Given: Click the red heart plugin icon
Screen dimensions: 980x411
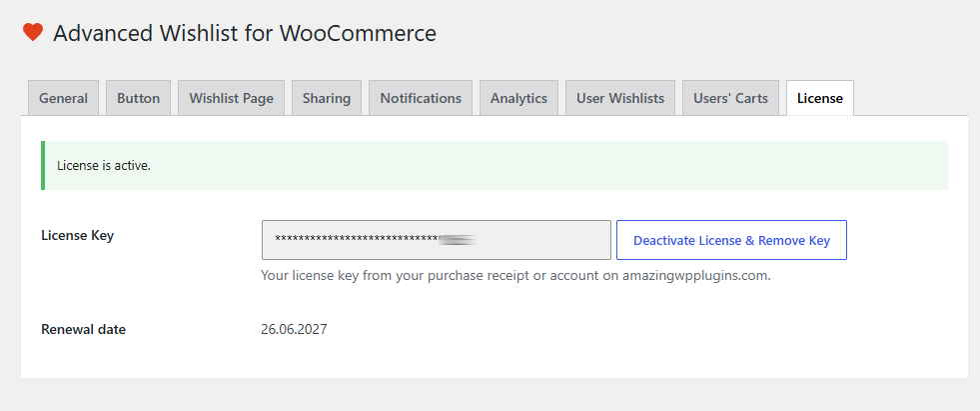Looking at the screenshot, I should [x=33, y=32].
